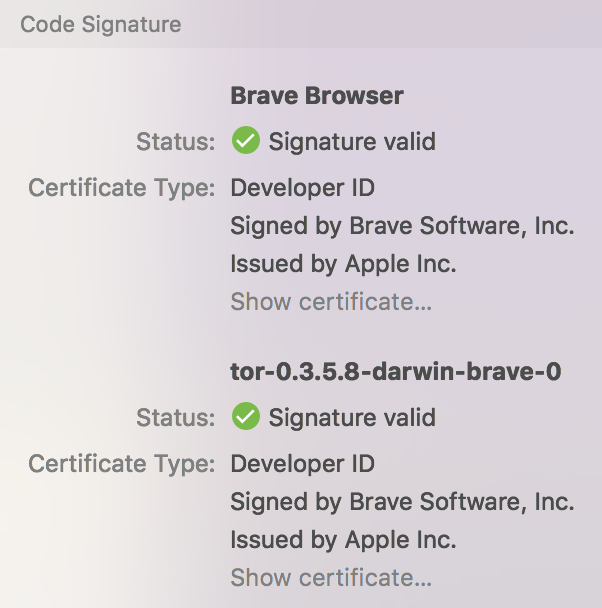Open Show certificate link for Brave Browser
This screenshot has height=608, width=602.
[x=331, y=301]
